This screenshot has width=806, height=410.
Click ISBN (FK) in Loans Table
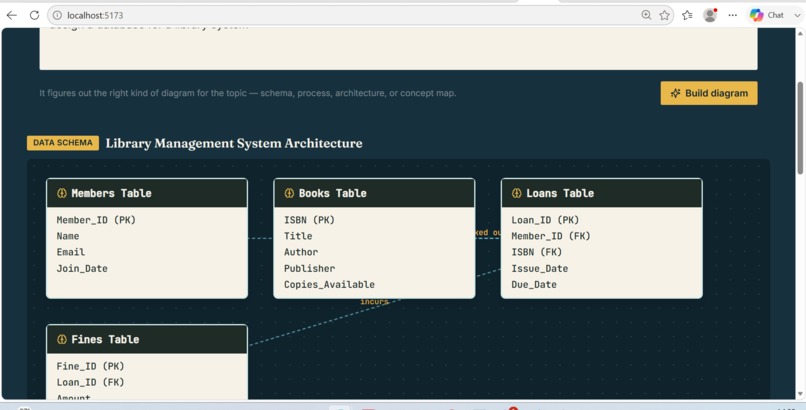click(x=537, y=252)
